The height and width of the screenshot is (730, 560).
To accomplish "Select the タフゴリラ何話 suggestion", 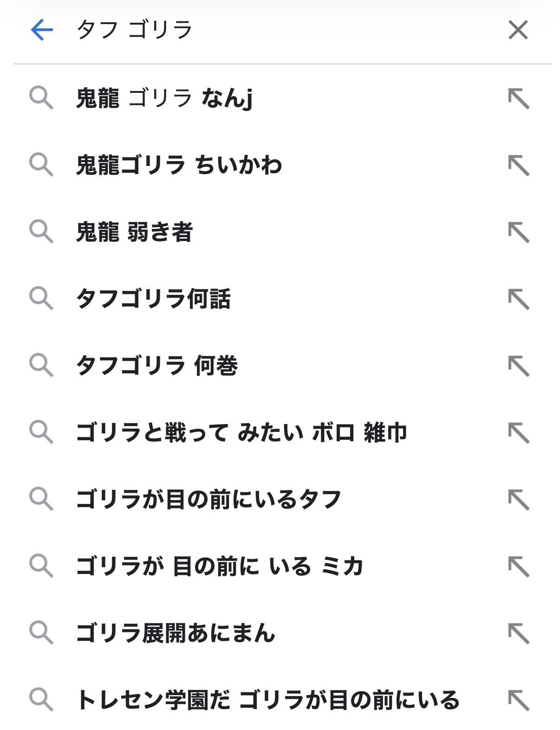I will click(153, 299).
